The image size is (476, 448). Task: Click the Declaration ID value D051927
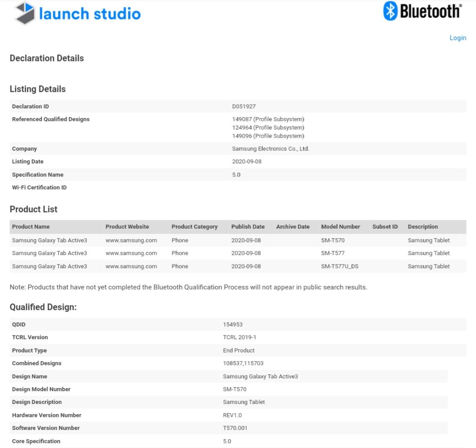pos(244,106)
